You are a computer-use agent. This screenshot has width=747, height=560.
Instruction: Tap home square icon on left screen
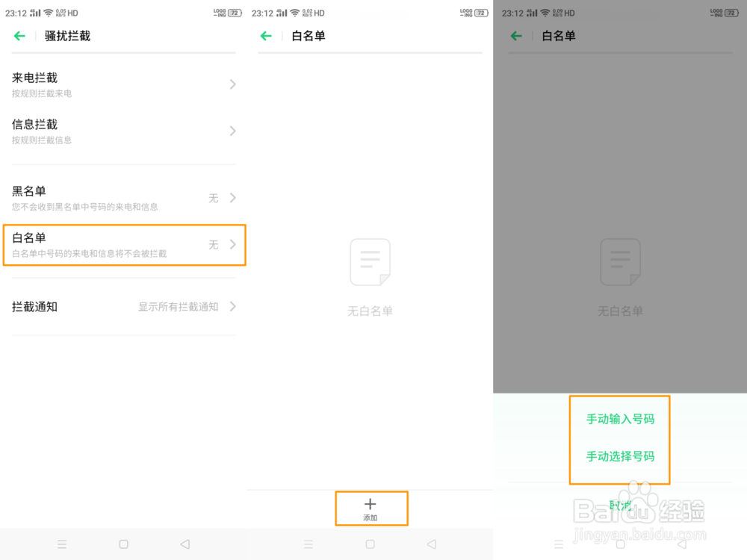point(124,544)
